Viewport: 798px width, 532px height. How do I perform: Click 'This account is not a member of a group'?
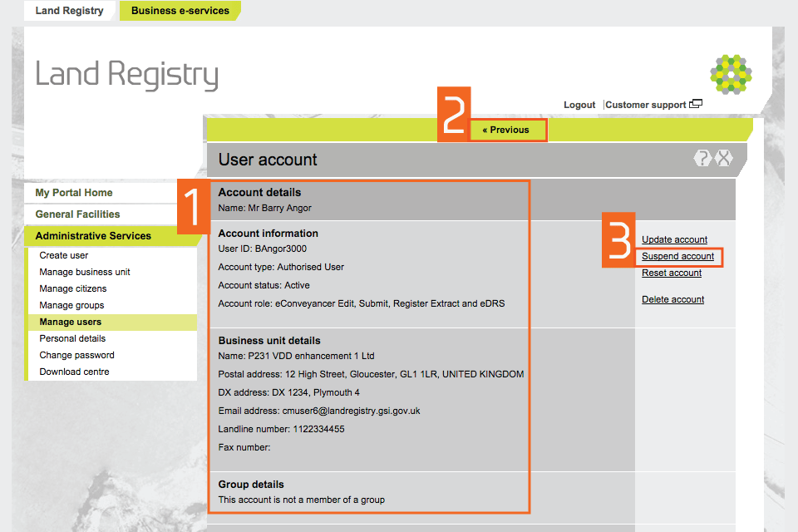[x=301, y=500]
